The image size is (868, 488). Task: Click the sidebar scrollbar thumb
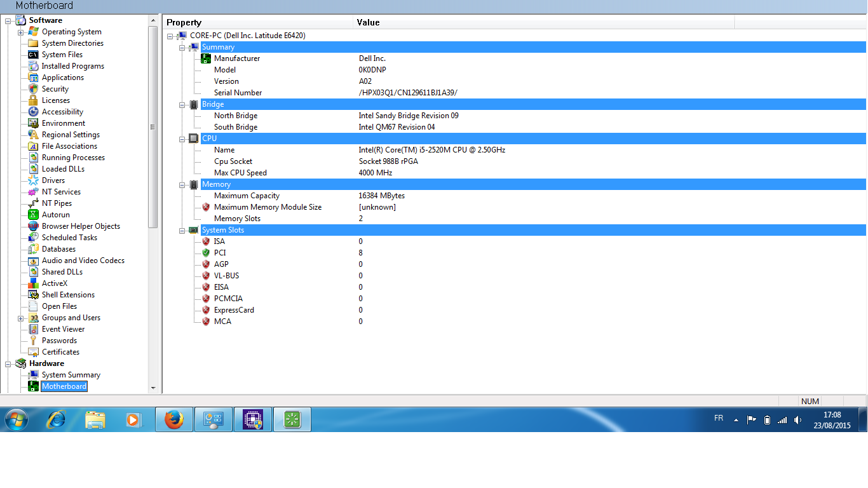point(153,127)
